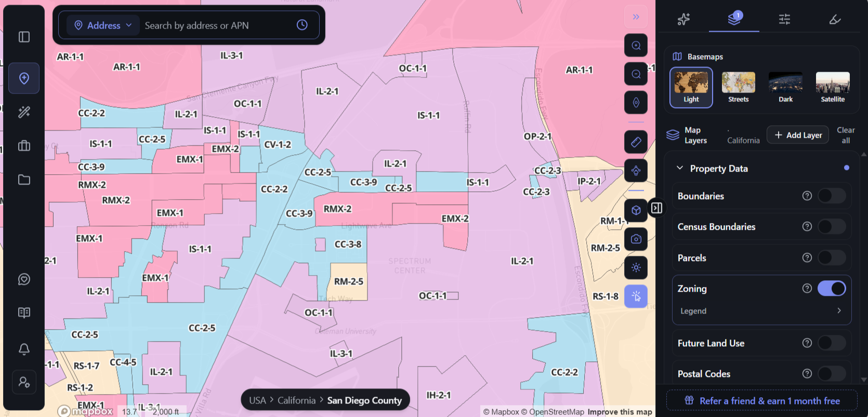Enable the Future Land Use toggle
The height and width of the screenshot is (417, 868).
coord(832,343)
